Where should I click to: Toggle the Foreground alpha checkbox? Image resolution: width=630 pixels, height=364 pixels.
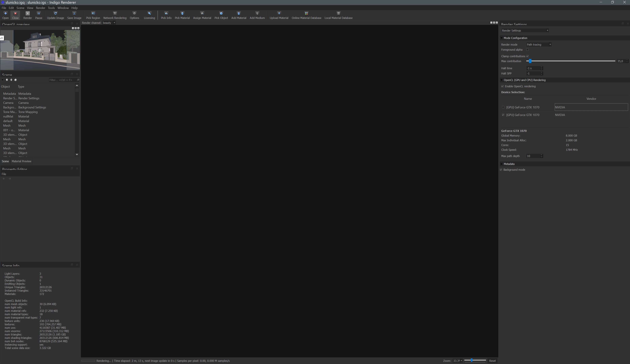(x=528, y=50)
